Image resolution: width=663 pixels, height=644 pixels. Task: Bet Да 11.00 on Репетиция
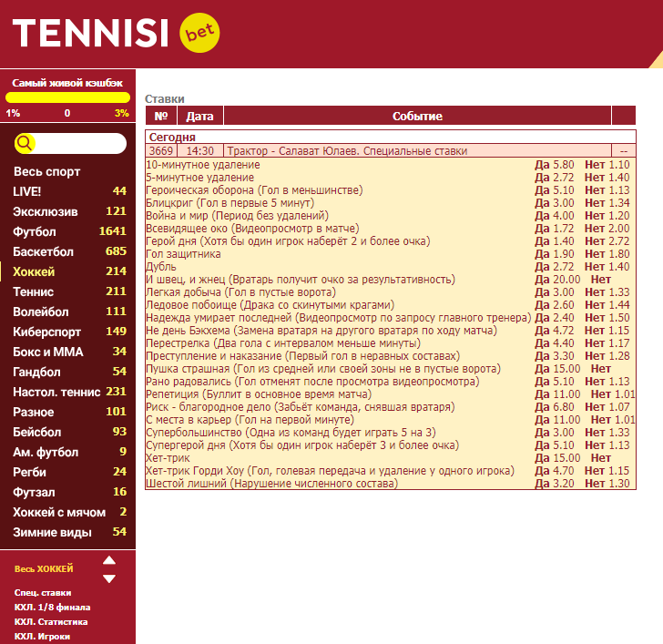(x=557, y=394)
